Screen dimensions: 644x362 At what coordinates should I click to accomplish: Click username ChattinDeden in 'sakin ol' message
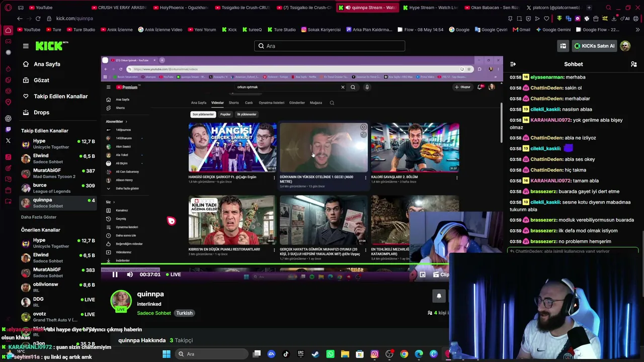pos(546,88)
